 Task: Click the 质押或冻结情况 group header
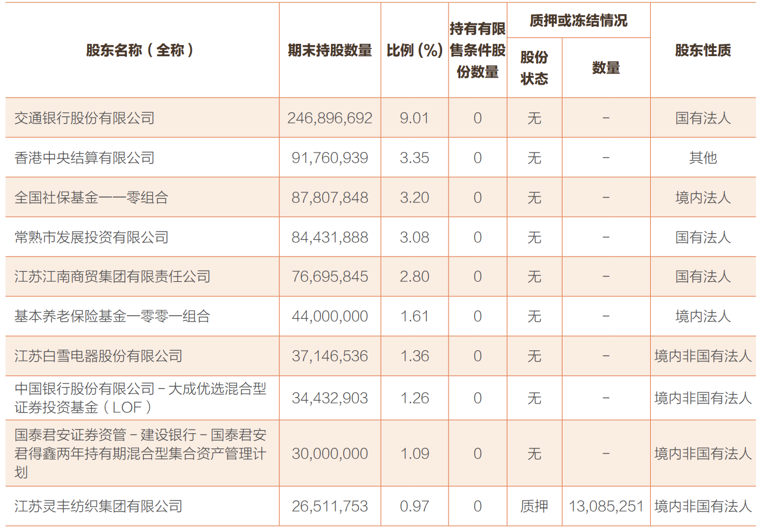coord(578,20)
